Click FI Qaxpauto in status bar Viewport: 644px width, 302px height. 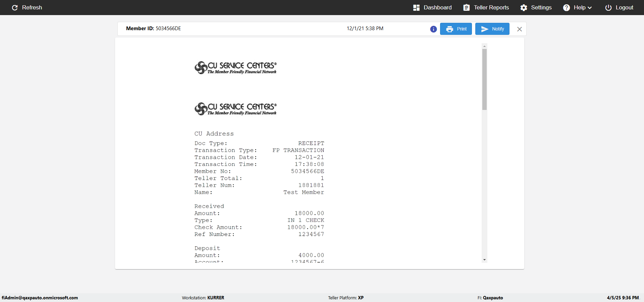tap(490, 298)
